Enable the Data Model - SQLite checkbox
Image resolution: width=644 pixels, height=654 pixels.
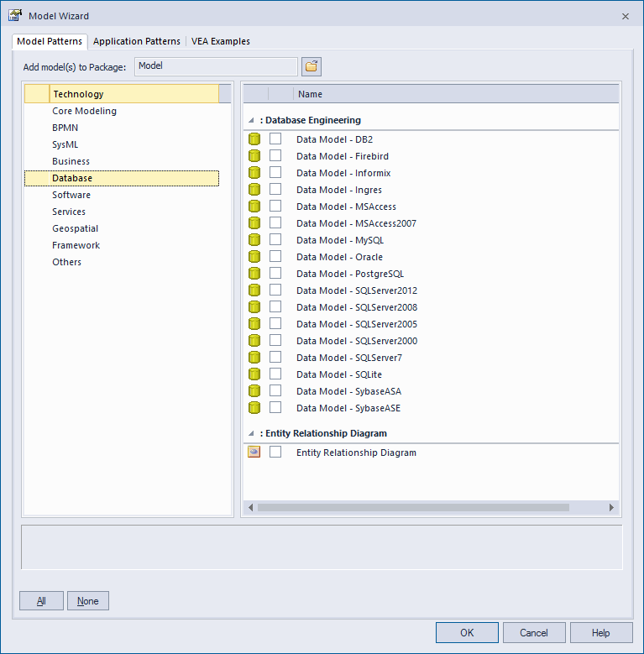[275, 374]
